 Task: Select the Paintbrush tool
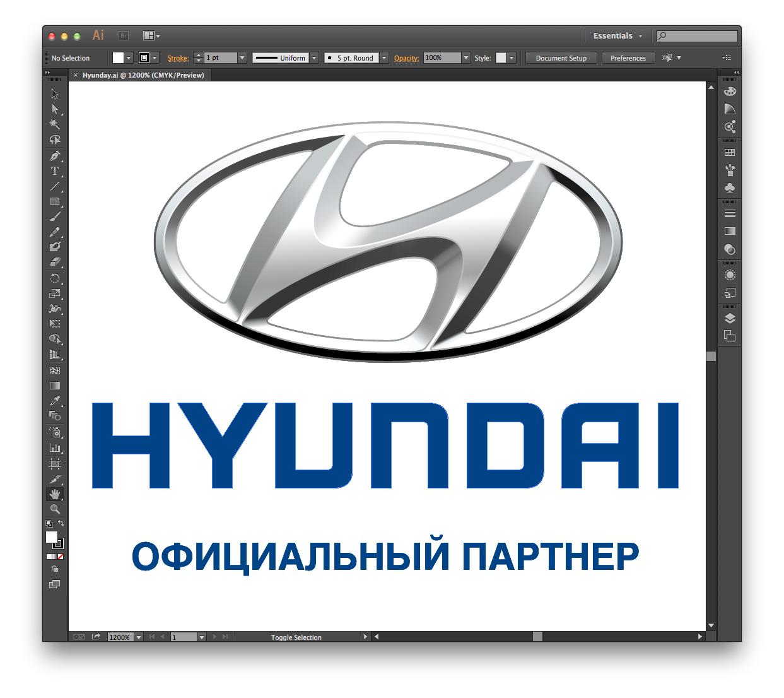coord(55,217)
